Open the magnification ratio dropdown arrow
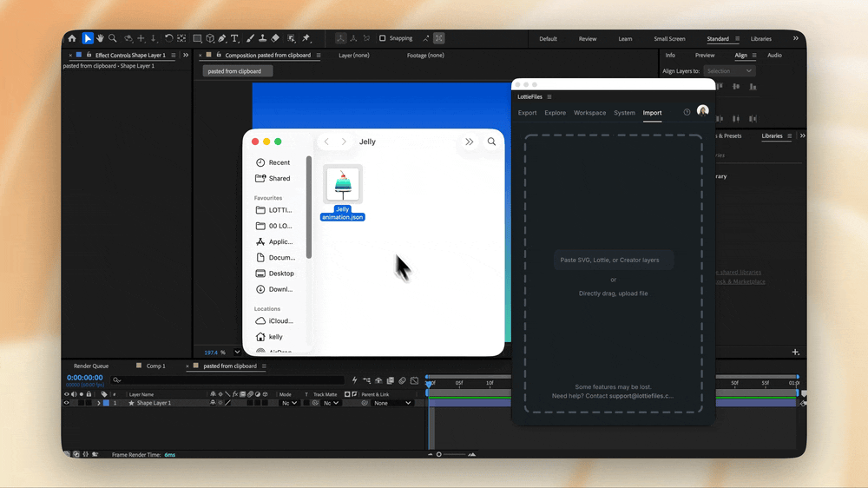 pyautogui.click(x=237, y=353)
